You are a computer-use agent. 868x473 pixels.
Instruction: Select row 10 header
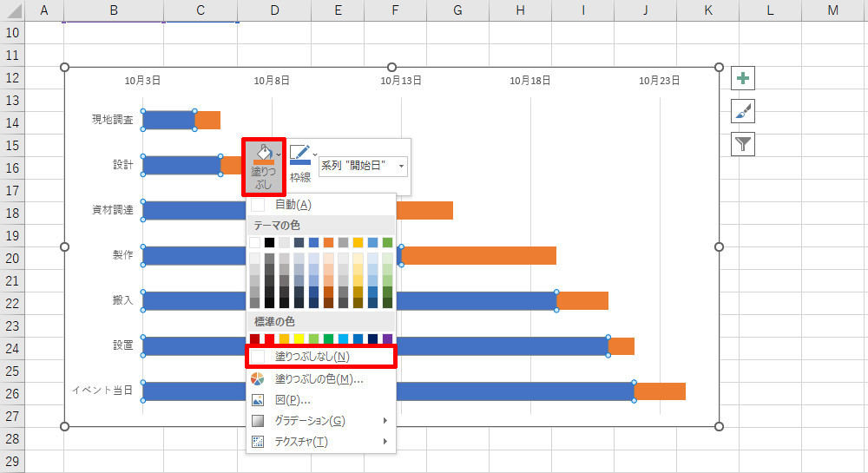(12, 33)
